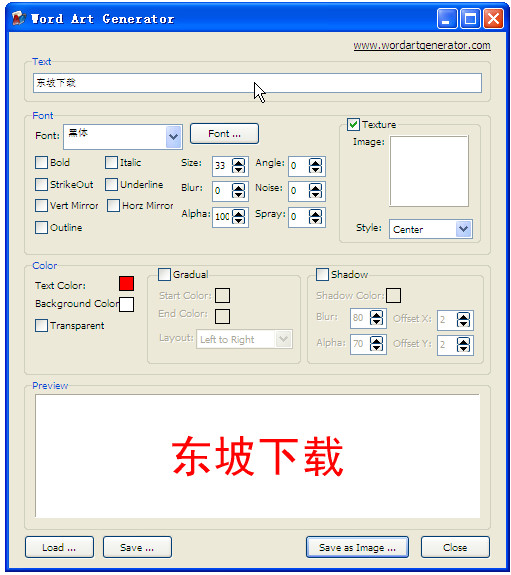Open the wordartgenerator.com link
This screenshot has width=511, height=575.
(x=422, y=45)
